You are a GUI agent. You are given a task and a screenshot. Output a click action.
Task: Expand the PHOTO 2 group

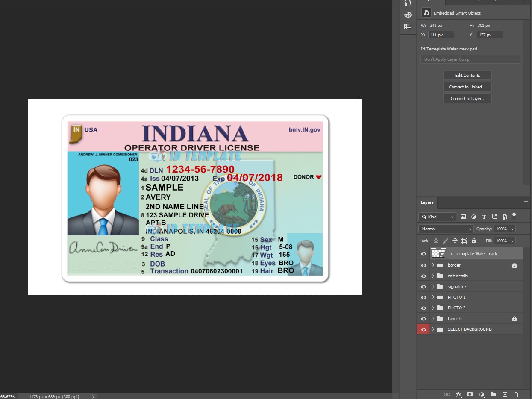(x=433, y=308)
